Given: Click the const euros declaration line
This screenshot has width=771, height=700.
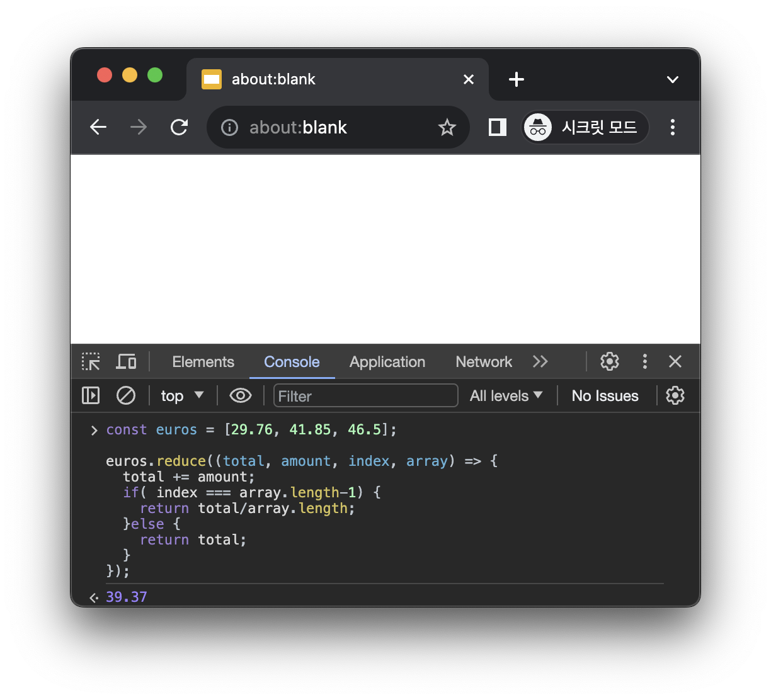Looking at the screenshot, I should point(251,429).
